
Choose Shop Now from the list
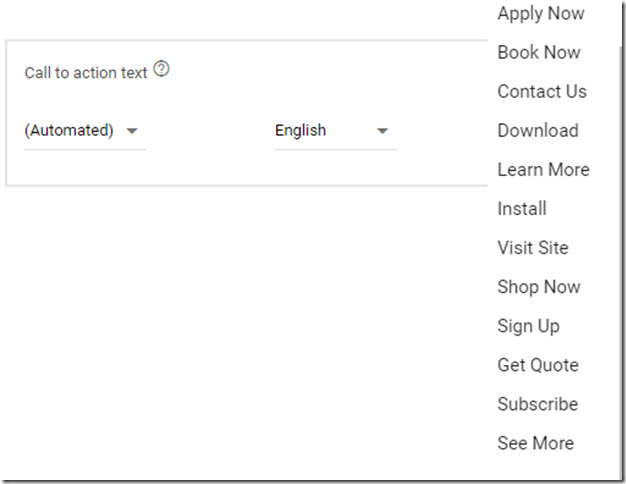point(538,287)
